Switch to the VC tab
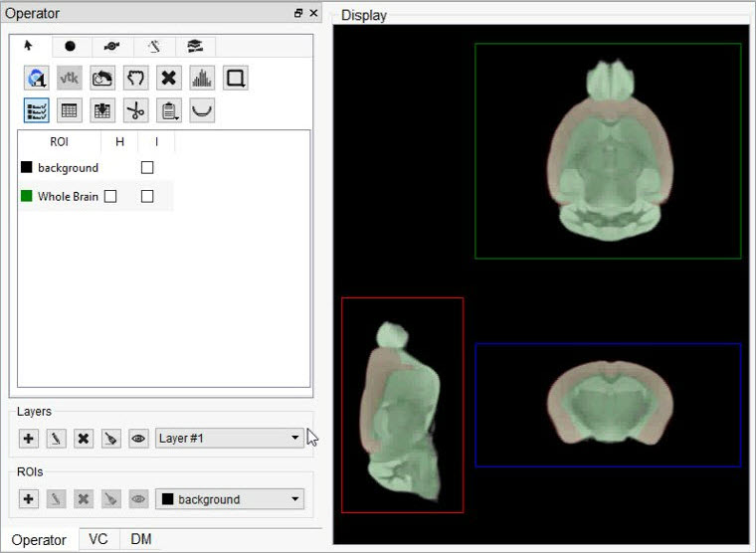 (98, 539)
